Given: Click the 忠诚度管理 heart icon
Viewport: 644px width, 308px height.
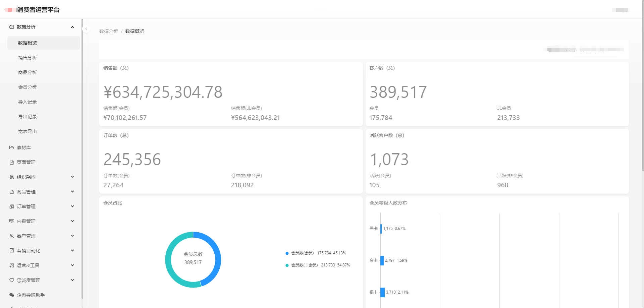Looking at the screenshot, I should (12, 280).
